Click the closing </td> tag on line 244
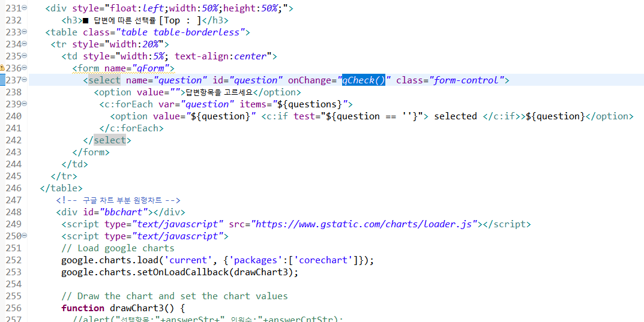 click(75, 164)
